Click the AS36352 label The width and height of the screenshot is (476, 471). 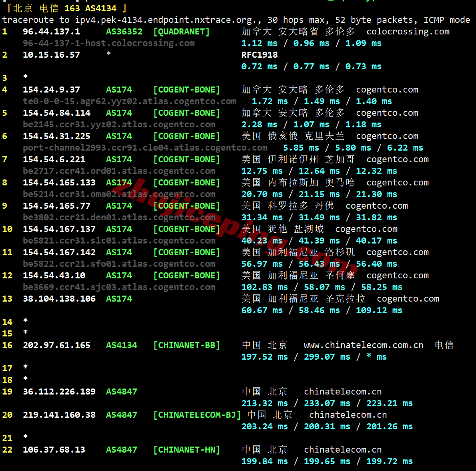coord(124,32)
